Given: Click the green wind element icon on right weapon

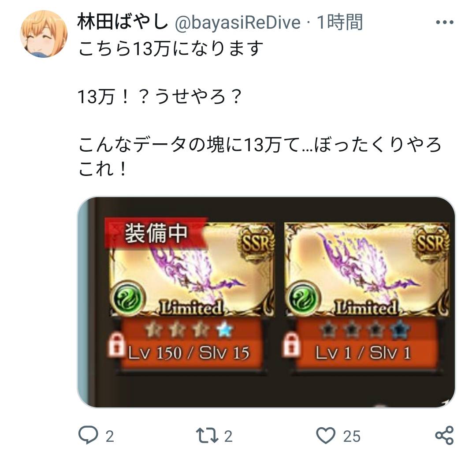Looking at the screenshot, I should tap(303, 298).
